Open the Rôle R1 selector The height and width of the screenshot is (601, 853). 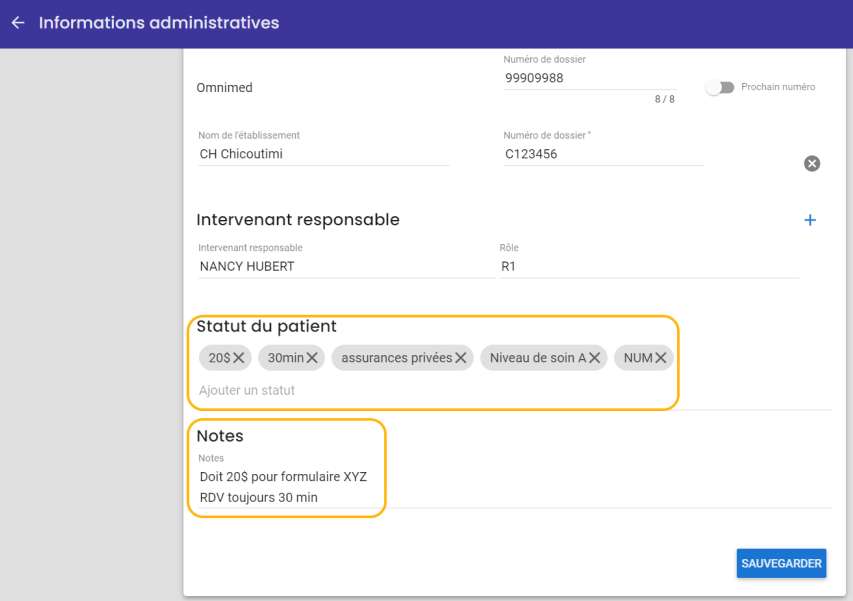(649, 267)
